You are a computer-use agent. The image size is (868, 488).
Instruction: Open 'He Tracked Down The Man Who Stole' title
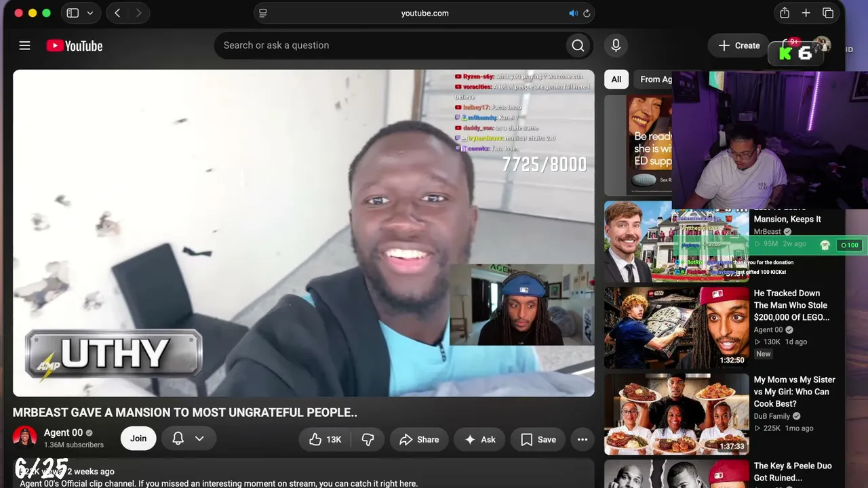pyautogui.click(x=791, y=305)
